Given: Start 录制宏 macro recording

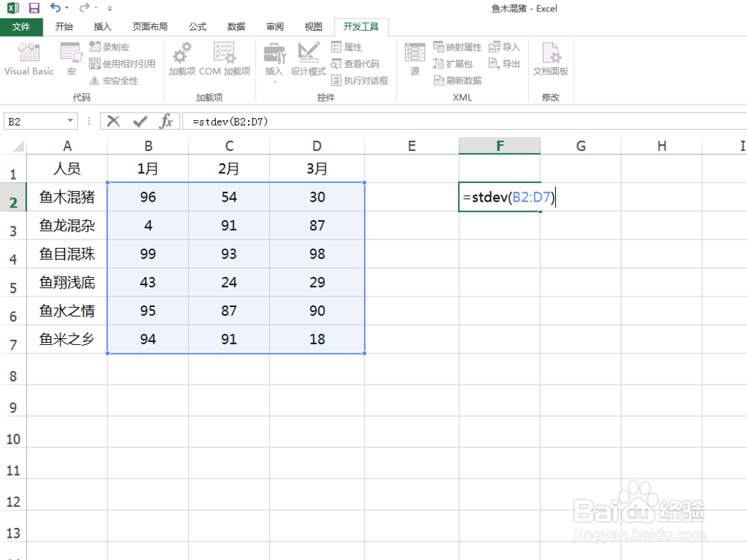Looking at the screenshot, I should (109, 46).
